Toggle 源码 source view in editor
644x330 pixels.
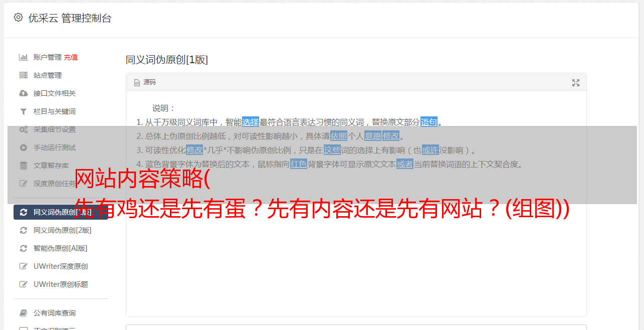(145, 82)
